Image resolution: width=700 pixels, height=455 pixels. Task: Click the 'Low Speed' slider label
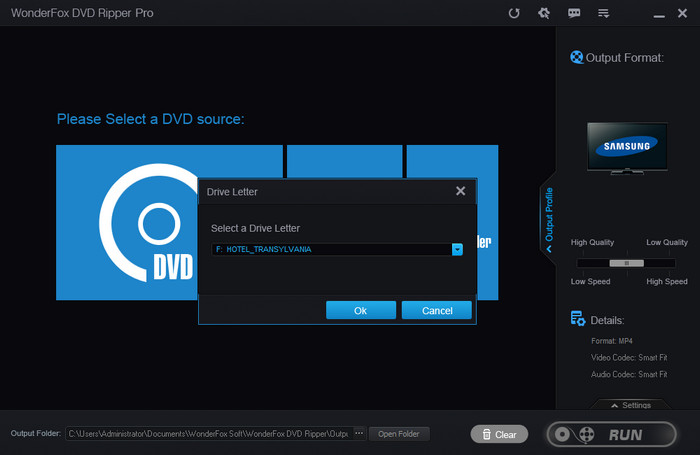tap(590, 281)
